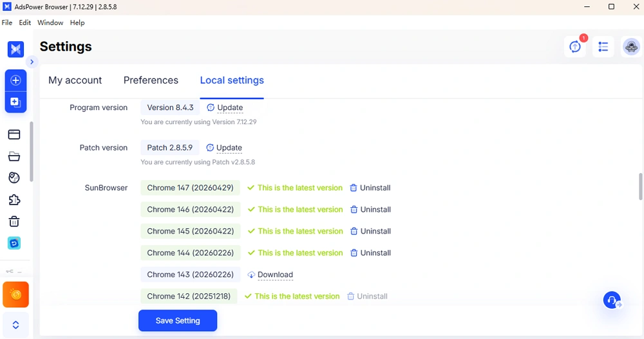This screenshot has width=644, height=339.
Task: Uninstall Chrome 145 (20260422)
Action: point(370,232)
